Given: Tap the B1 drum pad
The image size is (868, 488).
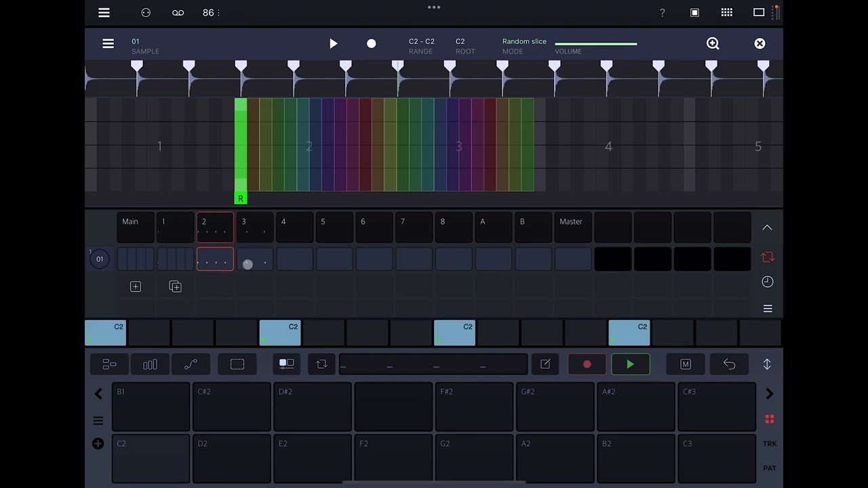Looking at the screenshot, I should pos(151,407).
